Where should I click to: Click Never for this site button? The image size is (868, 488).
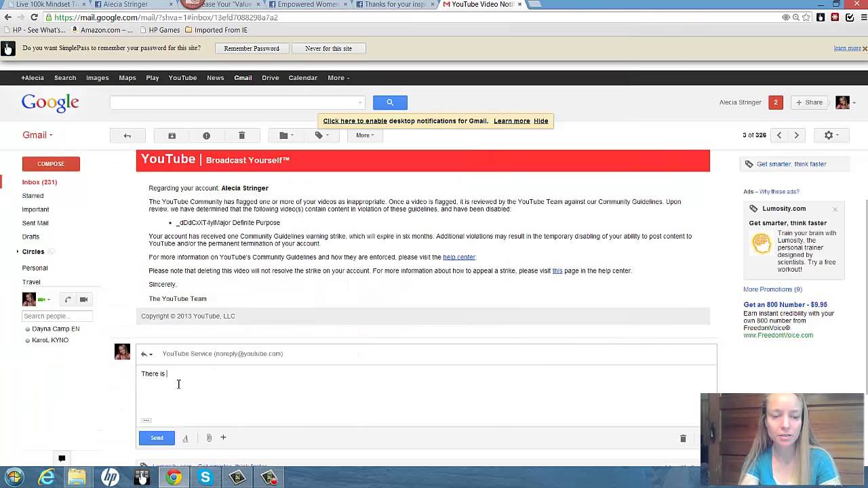pyautogui.click(x=328, y=49)
